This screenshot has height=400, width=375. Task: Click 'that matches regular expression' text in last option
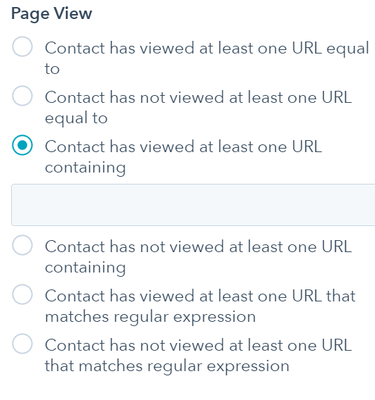(167, 366)
